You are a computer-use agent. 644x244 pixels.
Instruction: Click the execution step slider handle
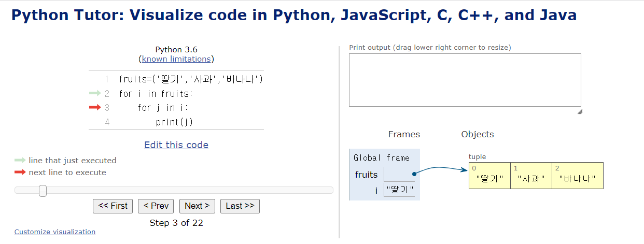point(43,191)
